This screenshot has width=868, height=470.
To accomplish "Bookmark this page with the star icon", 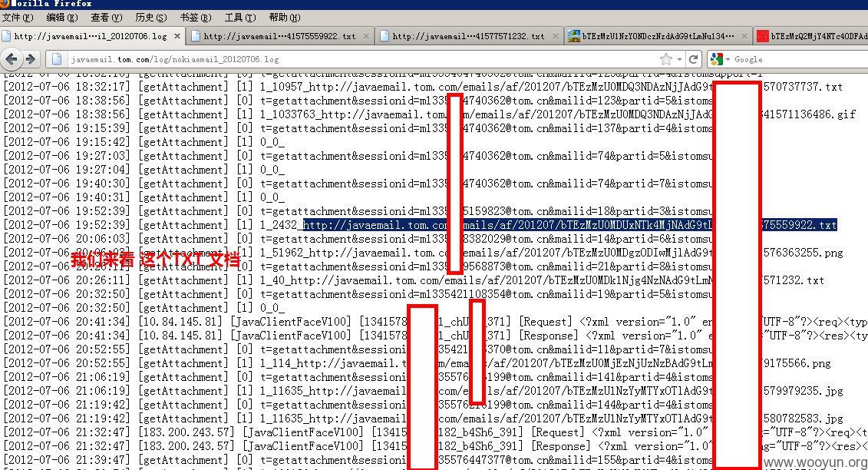I will click(666, 58).
